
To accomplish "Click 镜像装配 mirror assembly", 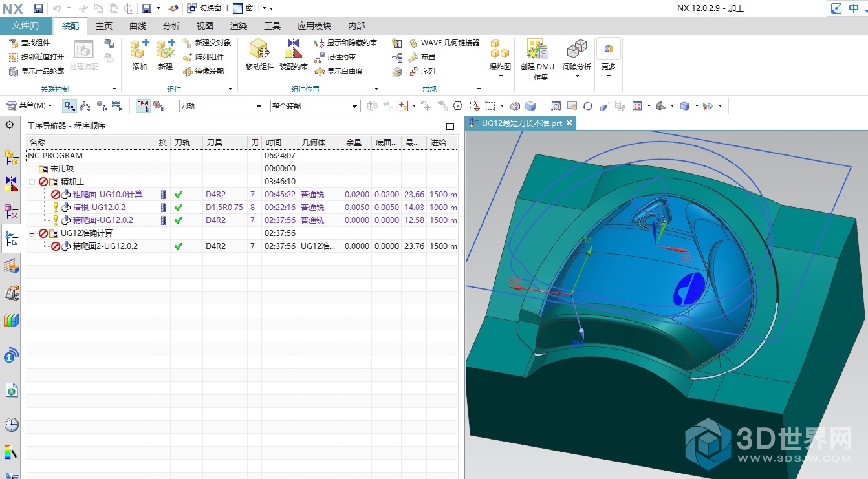I will pos(203,71).
